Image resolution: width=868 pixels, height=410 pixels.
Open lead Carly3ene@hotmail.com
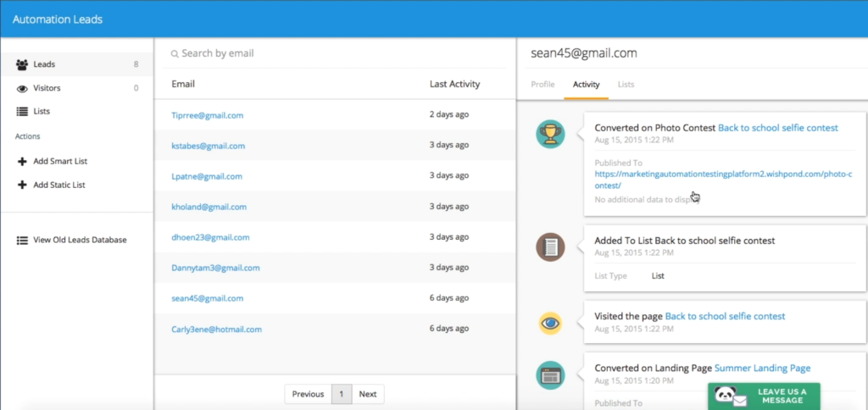tap(216, 330)
